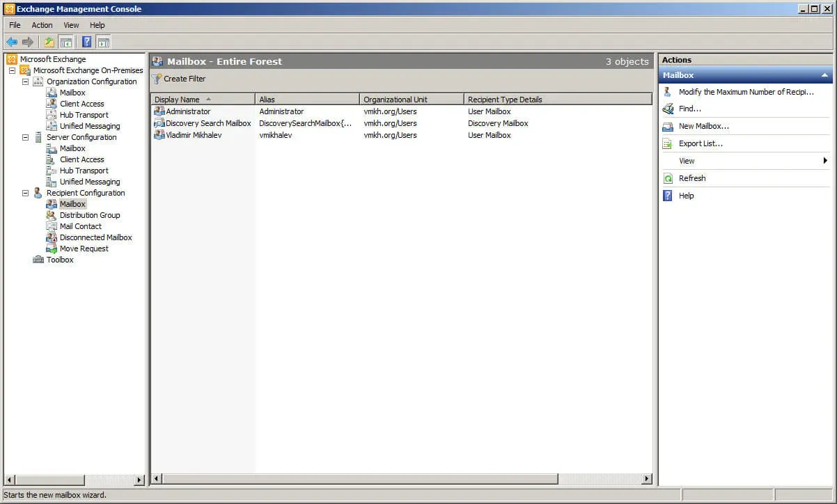This screenshot has height=504, width=837.
Task: Select the Vladimir Mikhalev mailbox row
Action: pyautogui.click(x=401, y=135)
